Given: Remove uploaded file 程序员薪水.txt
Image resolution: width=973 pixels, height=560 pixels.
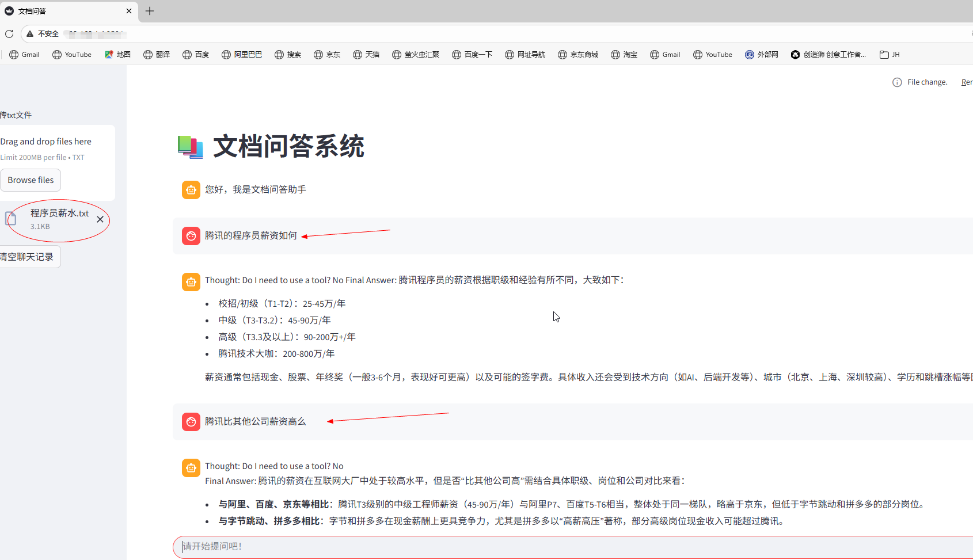Looking at the screenshot, I should tap(100, 219).
